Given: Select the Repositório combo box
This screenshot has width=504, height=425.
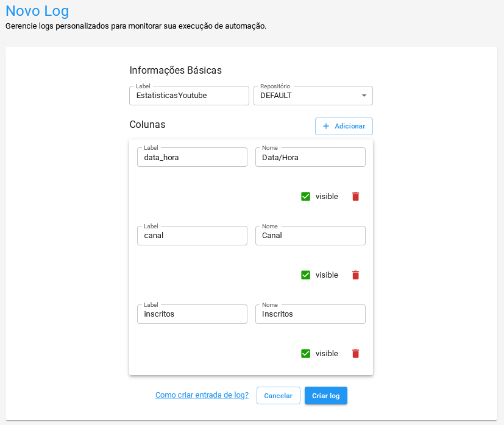Looking at the screenshot, I should [x=313, y=96].
